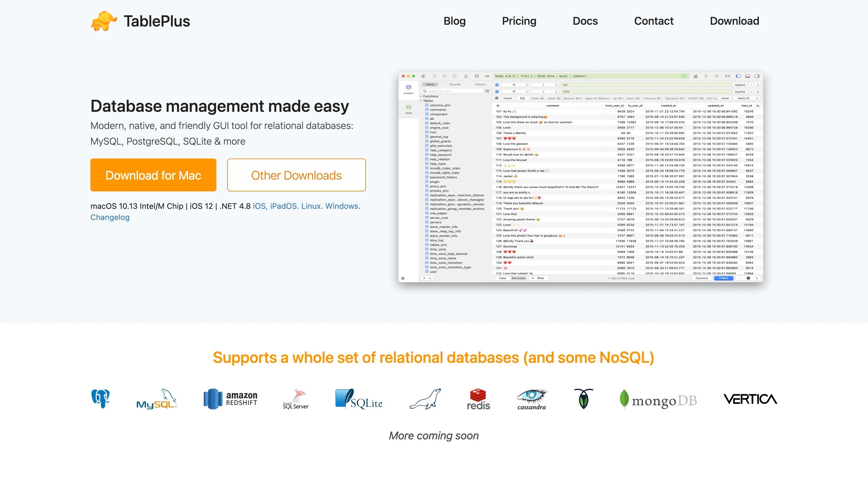Image resolution: width=868 pixels, height=490 pixels.
Task: Toggle the eye preview icon in app toolbar
Action: click(445, 76)
